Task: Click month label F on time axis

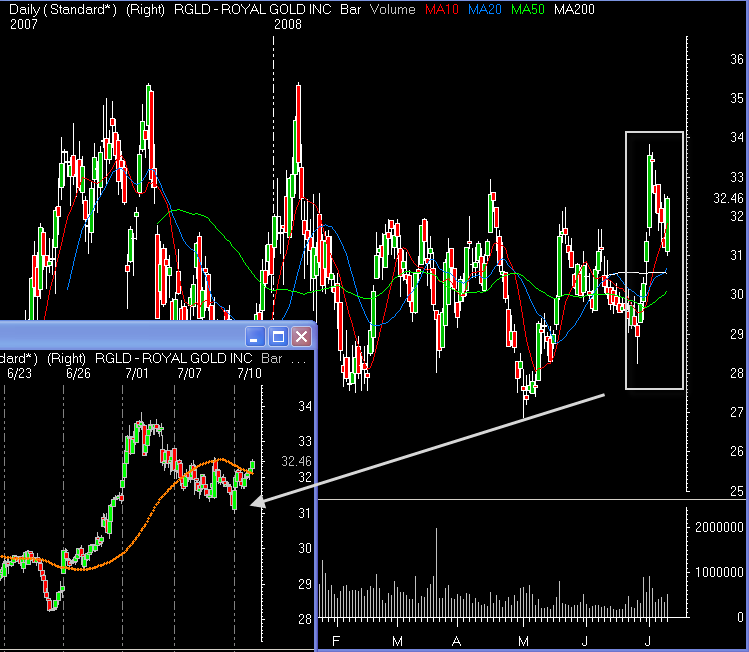Action: pyautogui.click(x=336, y=641)
